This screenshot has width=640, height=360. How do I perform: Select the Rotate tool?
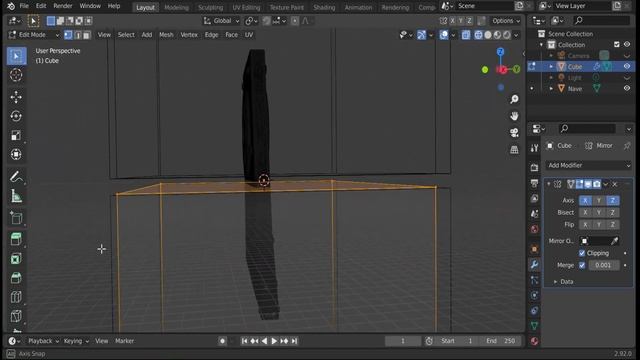pyautogui.click(x=16, y=116)
